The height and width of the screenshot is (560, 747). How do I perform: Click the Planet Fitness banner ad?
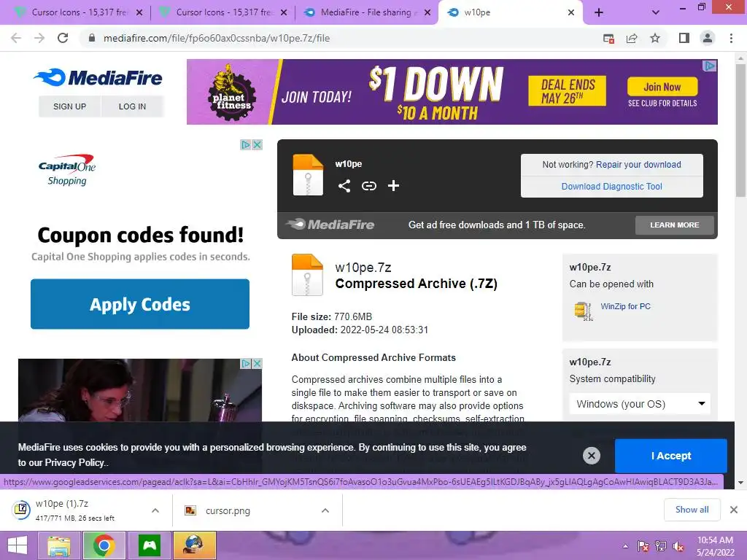452,92
